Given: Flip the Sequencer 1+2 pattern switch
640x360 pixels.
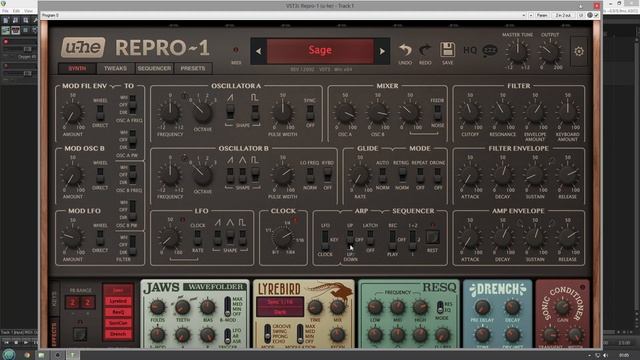Looking at the screenshot, I should 413,239.
